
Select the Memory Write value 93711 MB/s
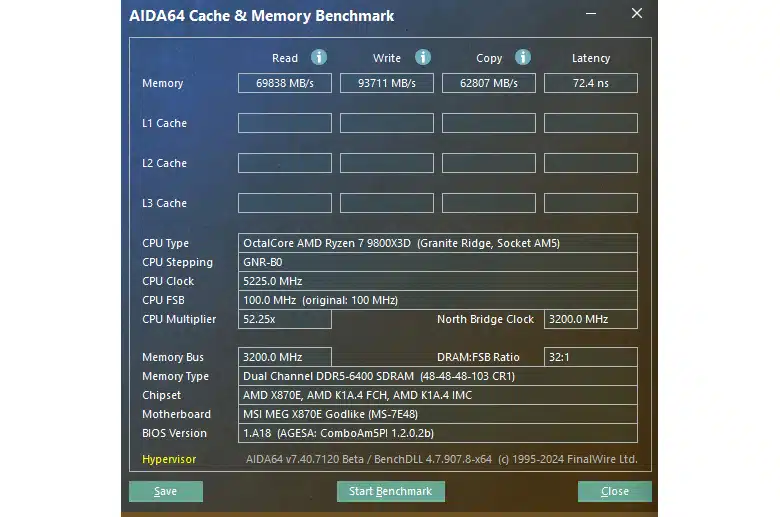coord(387,83)
